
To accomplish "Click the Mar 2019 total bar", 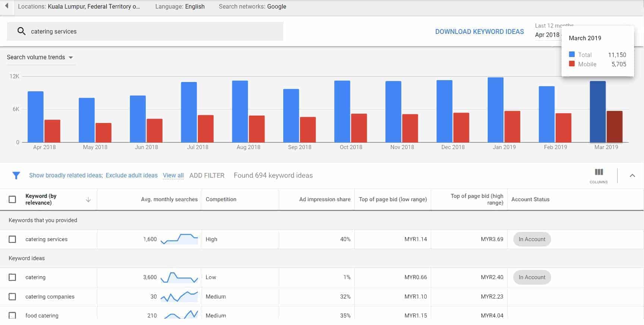I will coord(598,112).
